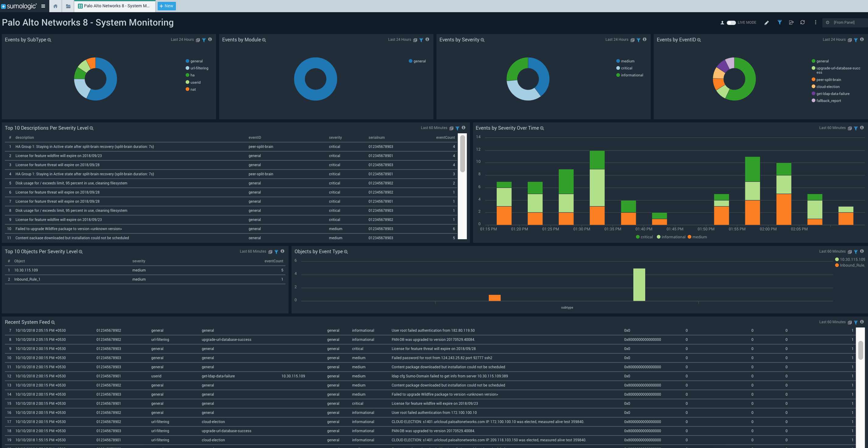Image resolution: width=868 pixels, height=448 pixels.
Task: Toggle userid legend entry in SubType chart
Action: click(193, 82)
